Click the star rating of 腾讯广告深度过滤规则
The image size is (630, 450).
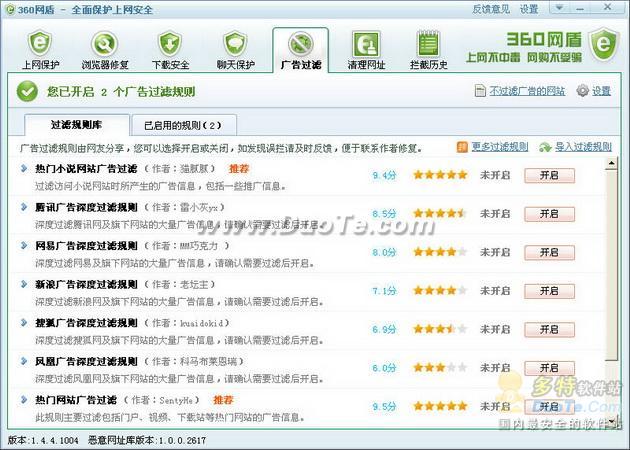440,213
